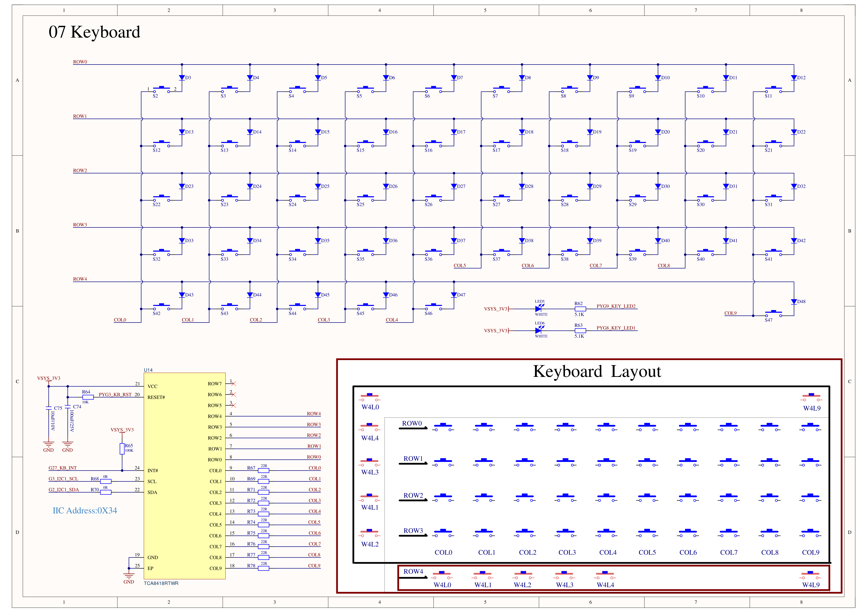868x613 pixels.
Task: Click the "VCC" pin name on U14
Action: (x=153, y=386)
